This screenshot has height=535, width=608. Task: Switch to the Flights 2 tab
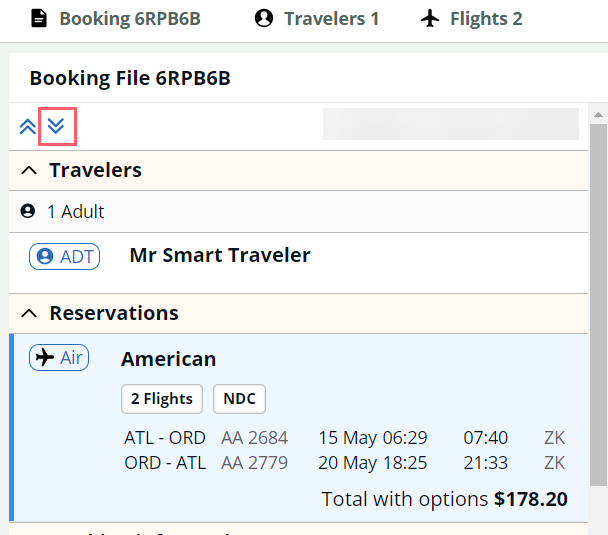coord(472,19)
